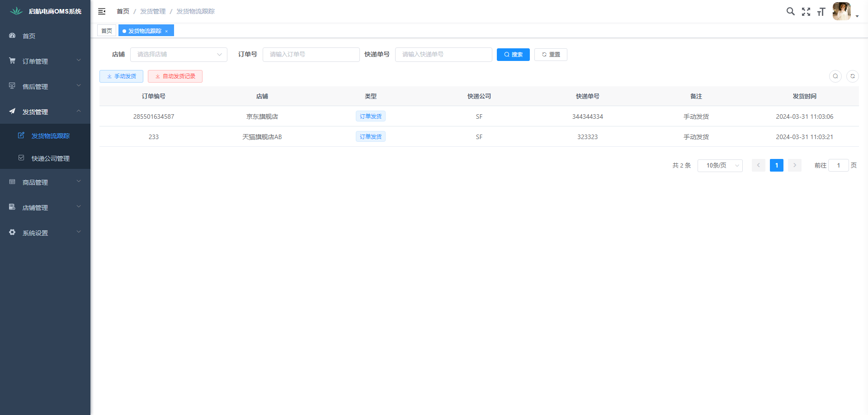Viewport: 868px width, 415px height.
Task: Open the 请选择店铺 store dropdown
Action: point(179,55)
